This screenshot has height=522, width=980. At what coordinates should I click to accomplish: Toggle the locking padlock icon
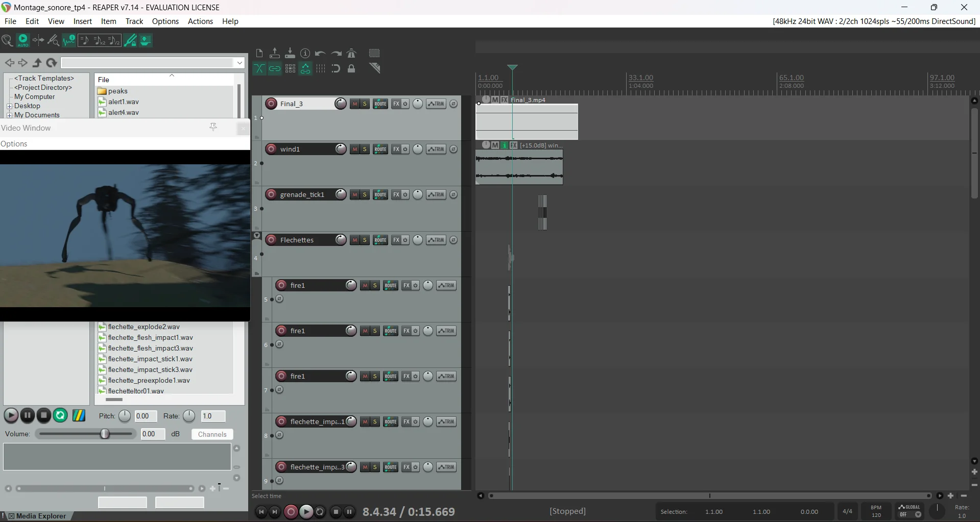pos(351,68)
